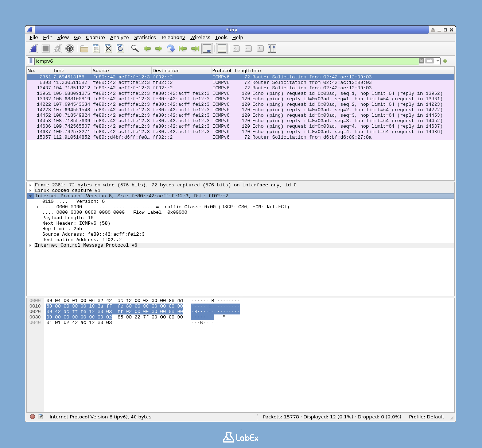Screen dimensions: 482x448
Task: Clear the icmpv6 display filter
Action: point(421,61)
